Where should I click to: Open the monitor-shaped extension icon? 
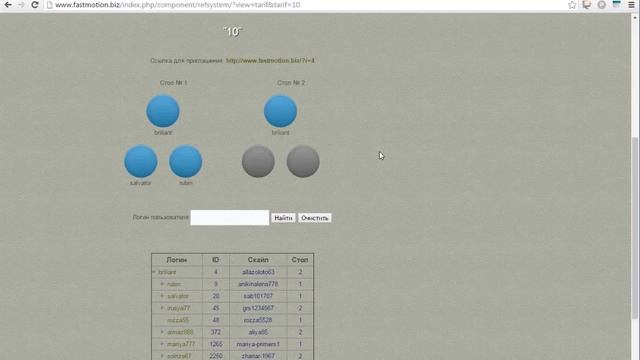587,5
